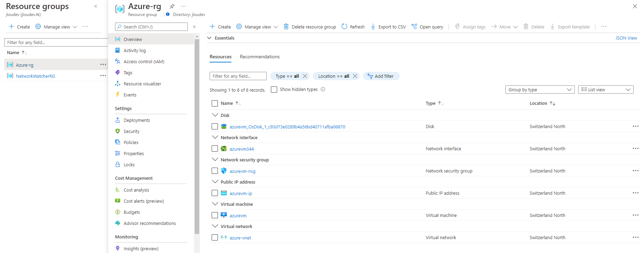
Task: Open row actions for azurevm virtual machine
Action: click(x=635, y=215)
